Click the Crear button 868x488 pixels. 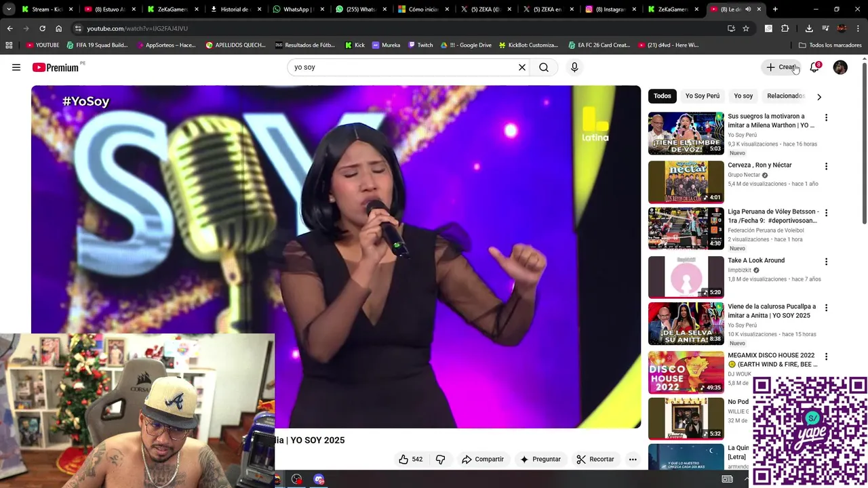point(781,67)
